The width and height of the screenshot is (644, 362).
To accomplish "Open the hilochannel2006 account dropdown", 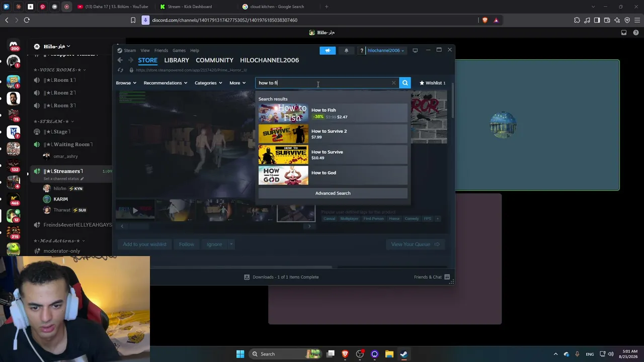I will coord(385,50).
